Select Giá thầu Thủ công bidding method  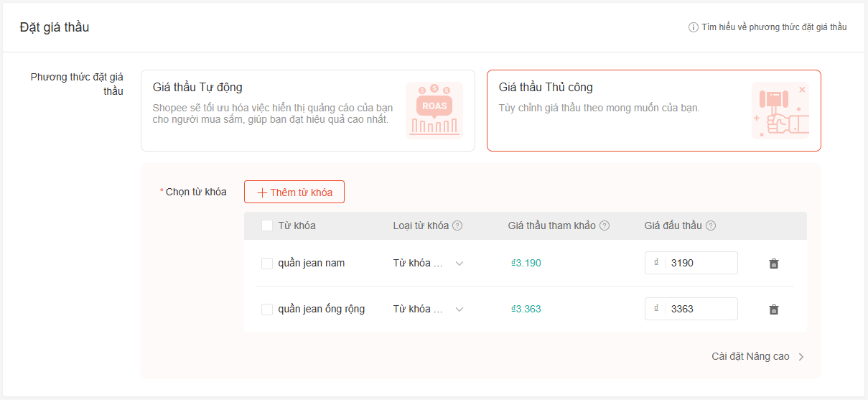(x=654, y=111)
